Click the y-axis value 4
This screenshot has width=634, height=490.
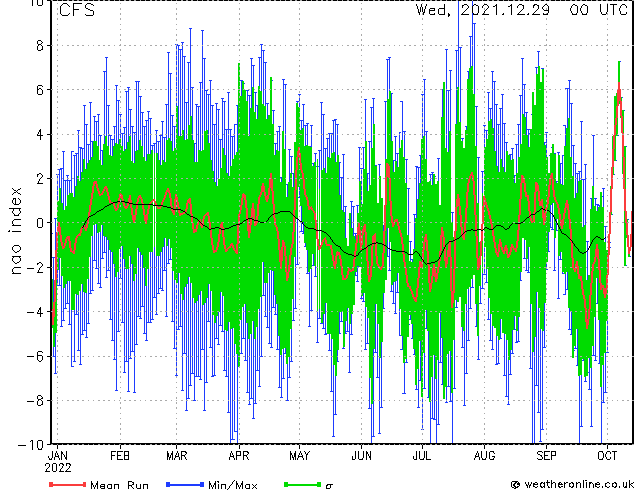40,134
